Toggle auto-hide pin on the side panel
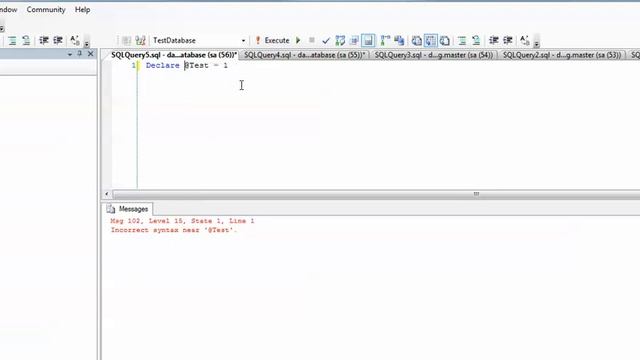Image resolution: width=640 pixels, height=360 pixels. (x=80, y=53)
